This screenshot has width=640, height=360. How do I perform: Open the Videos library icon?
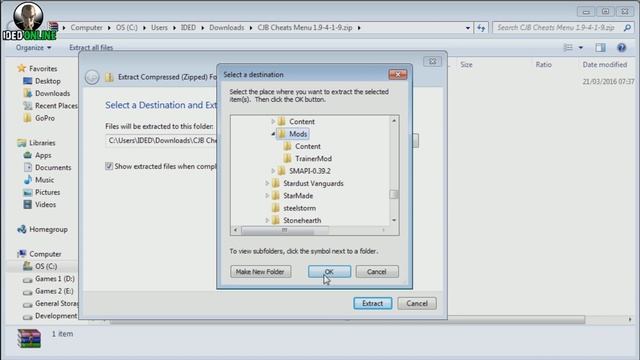click(28, 204)
